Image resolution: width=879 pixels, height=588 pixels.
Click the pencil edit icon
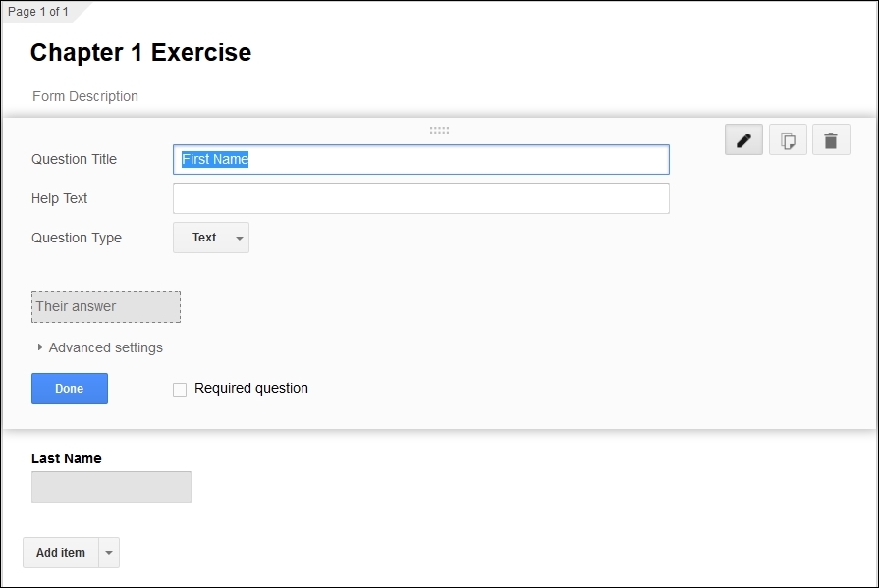click(743, 139)
